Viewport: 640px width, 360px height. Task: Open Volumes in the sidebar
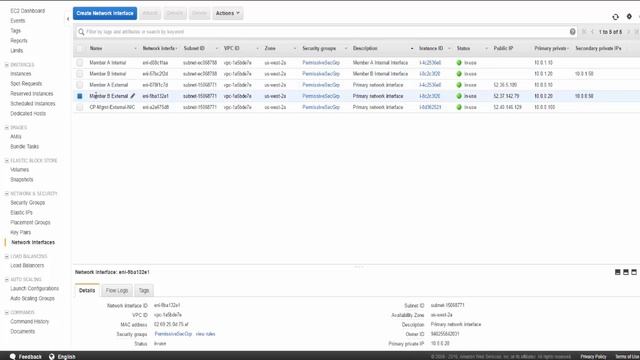20,169
